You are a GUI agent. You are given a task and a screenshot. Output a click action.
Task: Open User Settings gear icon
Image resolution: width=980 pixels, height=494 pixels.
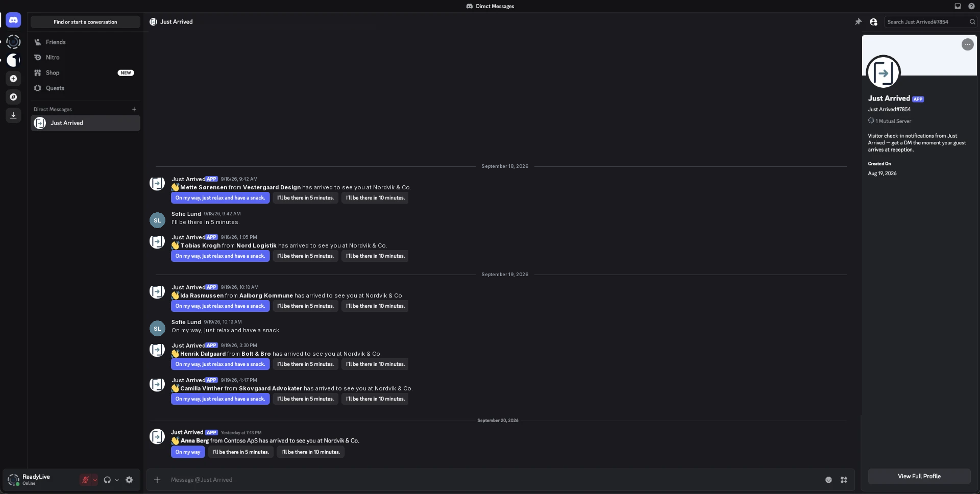(x=129, y=480)
